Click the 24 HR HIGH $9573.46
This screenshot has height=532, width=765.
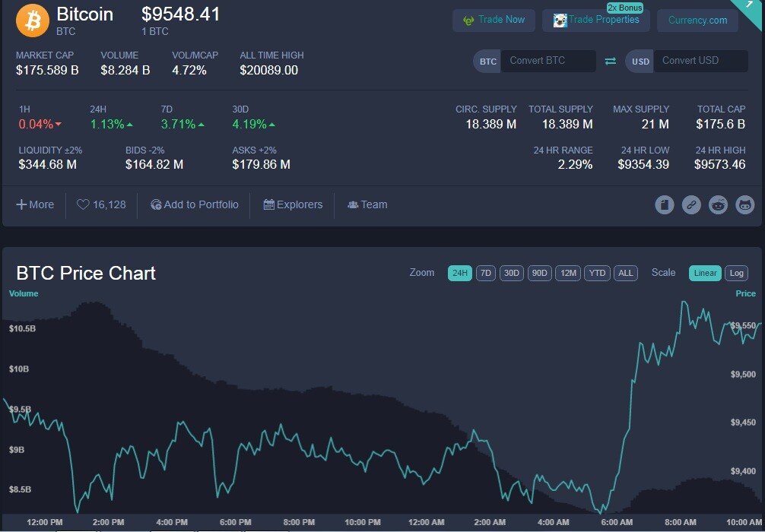click(719, 165)
